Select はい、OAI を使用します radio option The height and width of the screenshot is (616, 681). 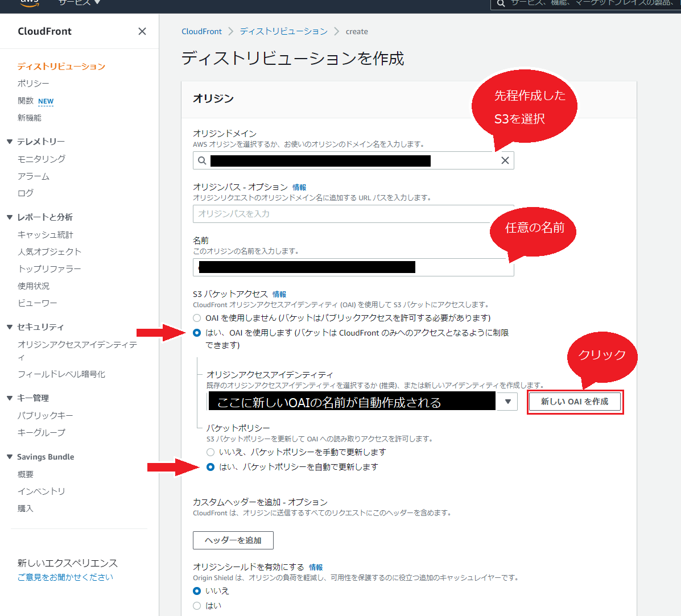point(197,333)
